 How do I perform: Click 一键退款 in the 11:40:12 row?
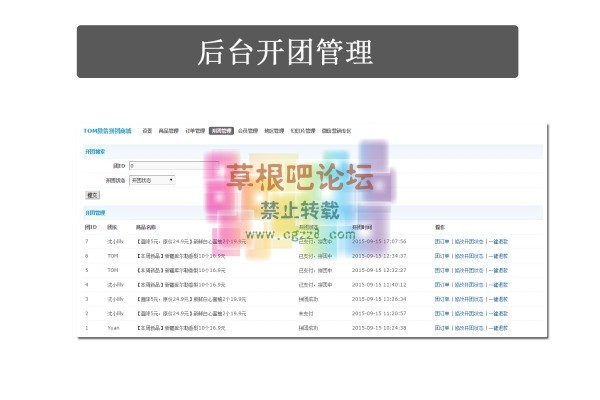[498, 285]
